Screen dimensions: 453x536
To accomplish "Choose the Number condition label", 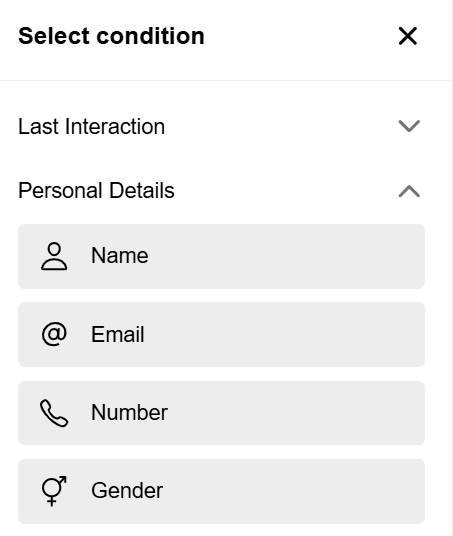I will coord(130,413).
